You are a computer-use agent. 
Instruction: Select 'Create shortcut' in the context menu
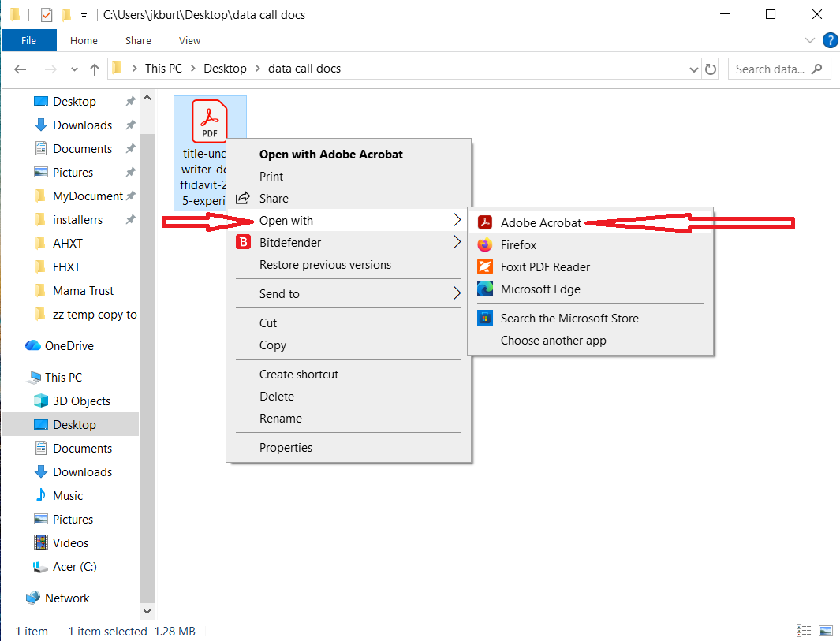[299, 375]
